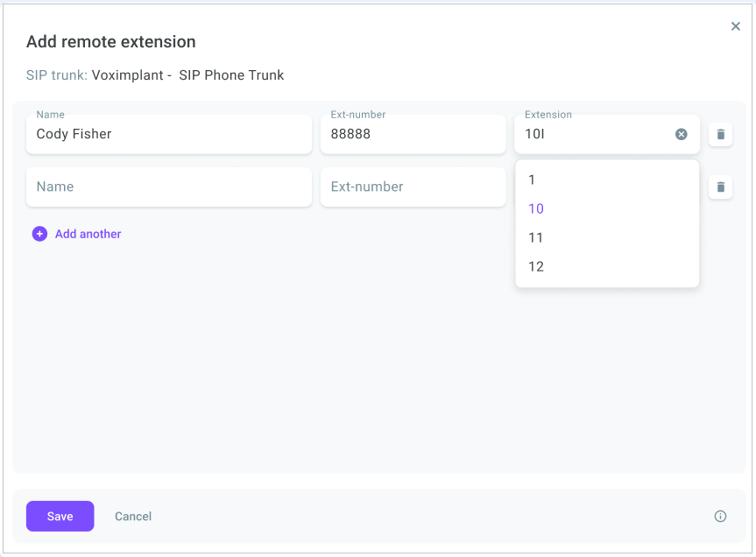
Task: Click the plus icon beside Add another
Action: pyautogui.click(x=39, y=234)
